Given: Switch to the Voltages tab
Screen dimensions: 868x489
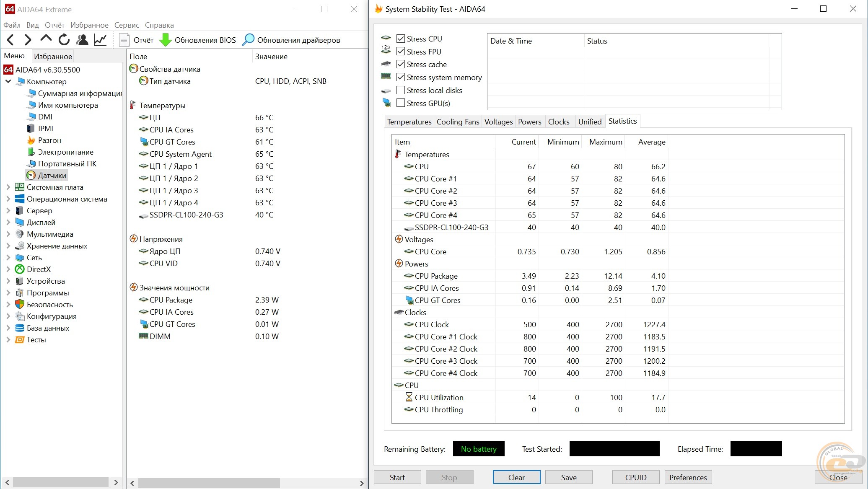Looking at the screenshot, I should [498, 122].
